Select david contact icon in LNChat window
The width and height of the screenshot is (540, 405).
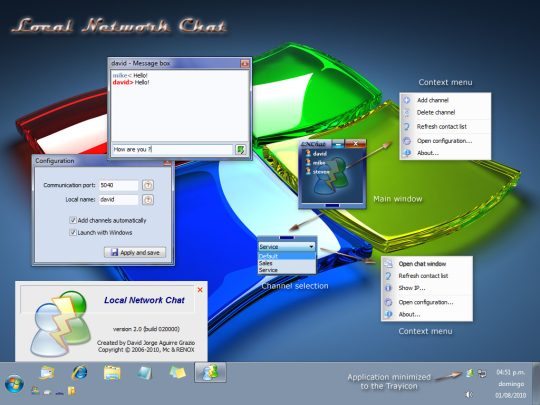(308, 154)
